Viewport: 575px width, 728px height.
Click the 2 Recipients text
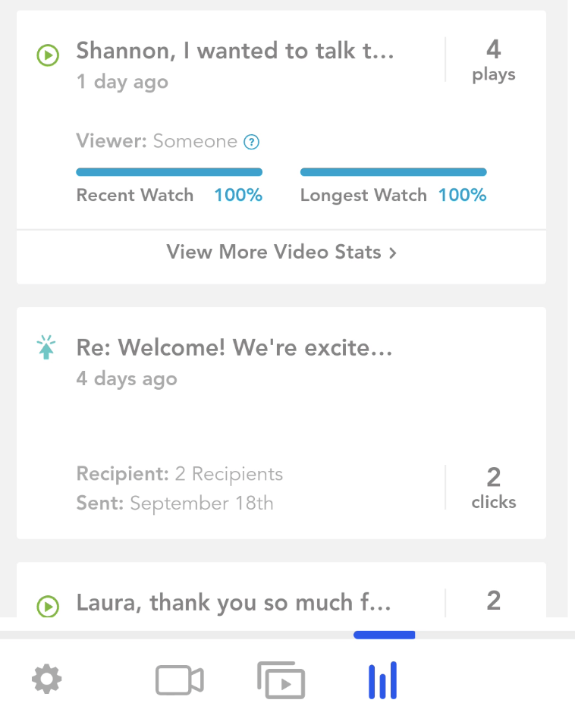[x=229, y=474]
